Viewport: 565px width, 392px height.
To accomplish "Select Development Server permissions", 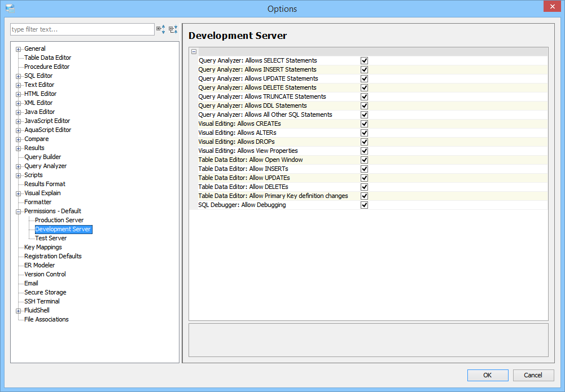I will [x=63, y=229].
